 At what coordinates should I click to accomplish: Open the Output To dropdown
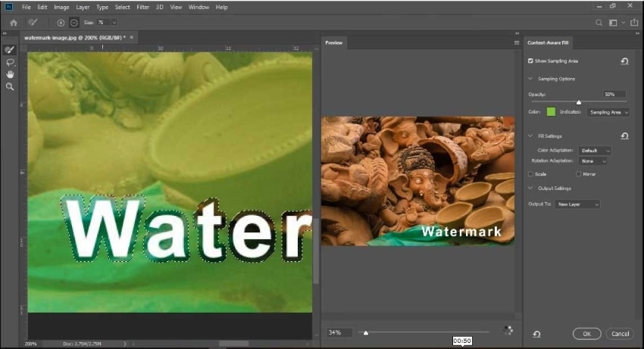point(577,204)
